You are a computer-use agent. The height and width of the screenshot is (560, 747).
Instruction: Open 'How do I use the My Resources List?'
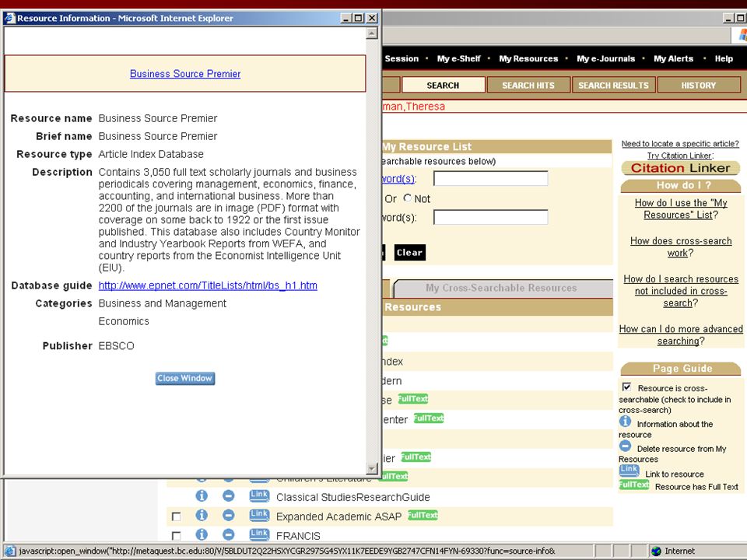tap(681, 208)
